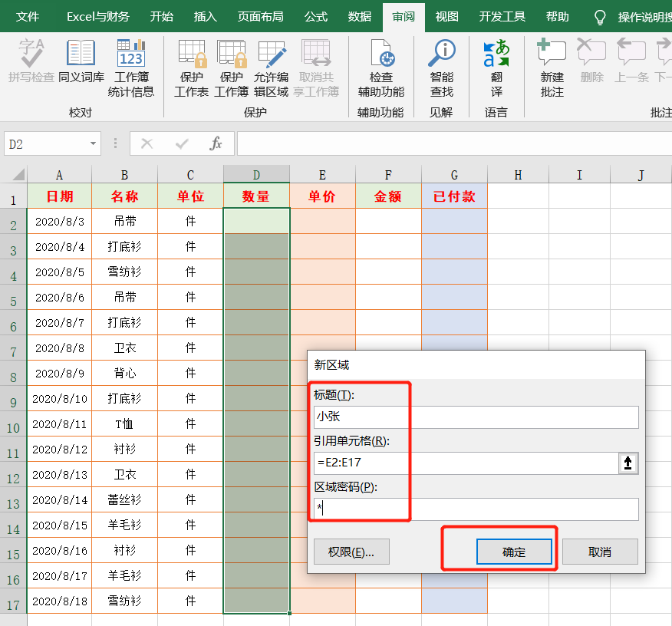Switch to the 数据 (Data) tab
Viewport: 672px width, 626px height.
point(360,17)
